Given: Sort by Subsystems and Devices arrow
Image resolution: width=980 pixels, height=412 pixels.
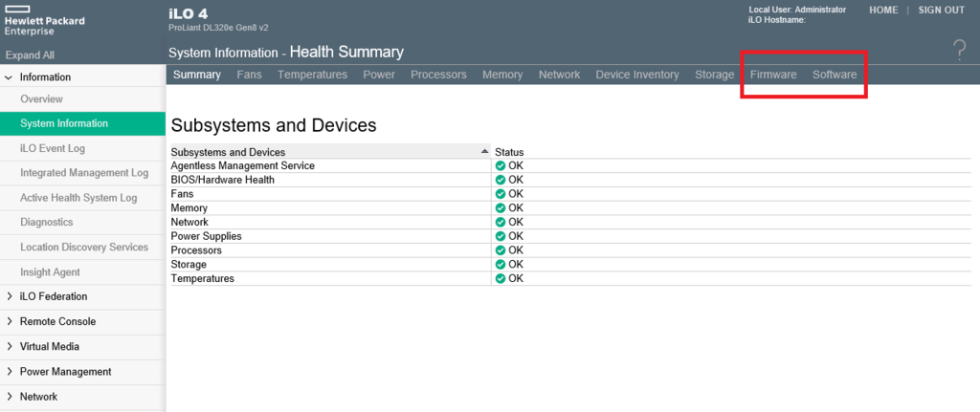Looking at the screenshot, I should pyautogui.click(x=484, y=152).
